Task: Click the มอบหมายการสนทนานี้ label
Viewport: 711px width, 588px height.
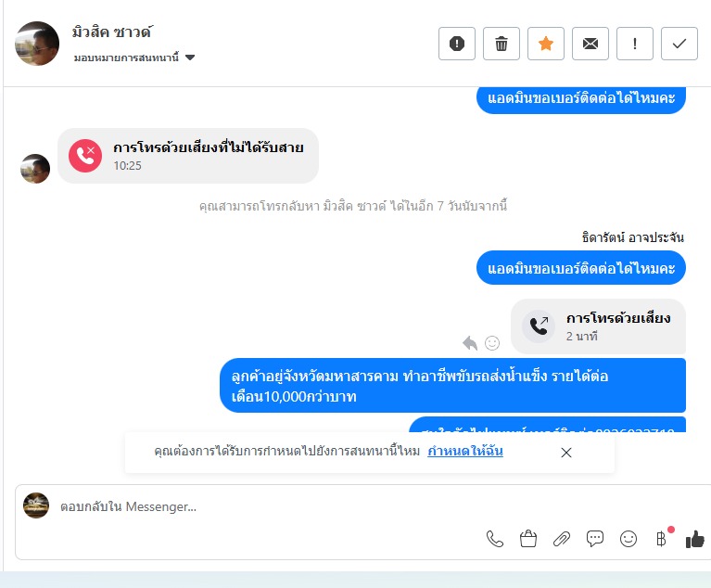Action: (x=126, y=58)
